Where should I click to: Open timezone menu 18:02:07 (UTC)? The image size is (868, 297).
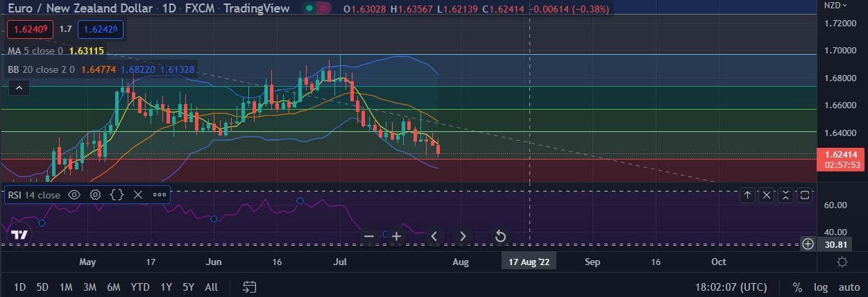click(731, 287)
